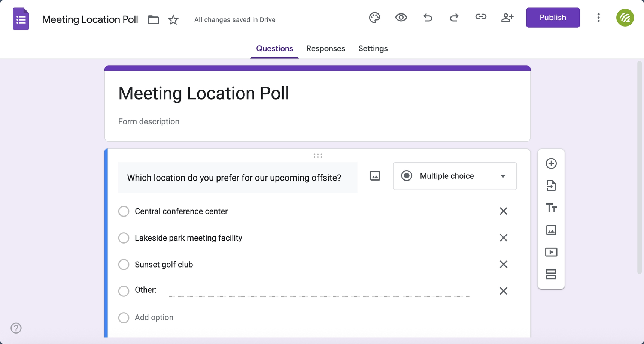Screen dimensions: 644x344
Task: Select Central conference center radio option
Action: pyautogui.click(x=124, y=211)
